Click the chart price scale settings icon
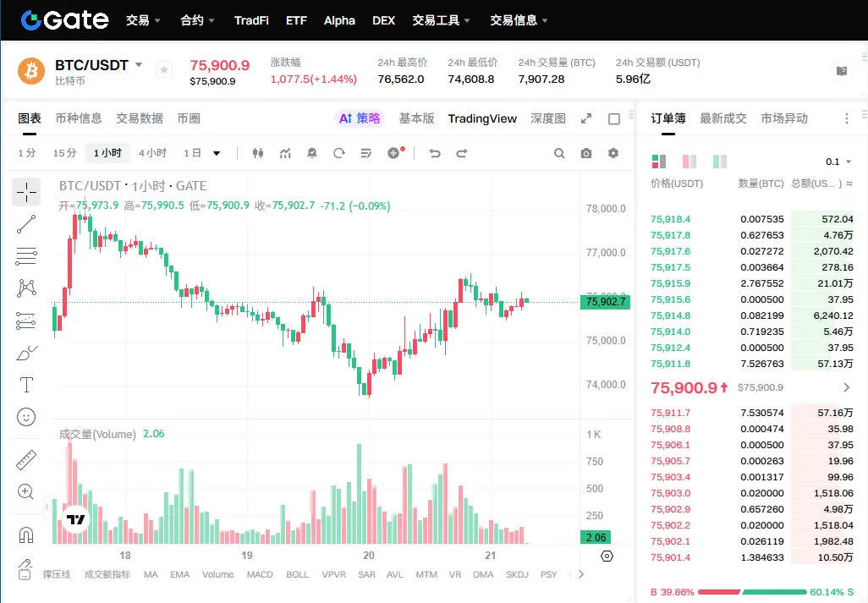The width and height of the screenshot is (868, 603). (x=607, y=556)
